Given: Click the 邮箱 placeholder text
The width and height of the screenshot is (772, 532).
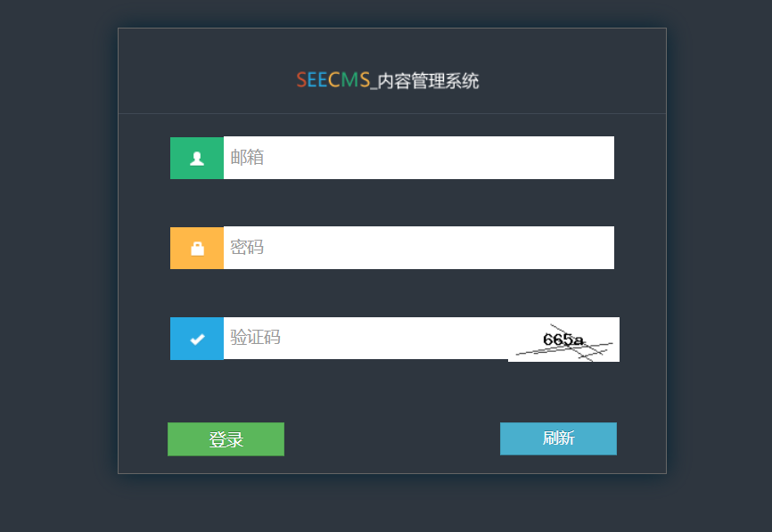Looking at the screenshot, I should point(247,158).
